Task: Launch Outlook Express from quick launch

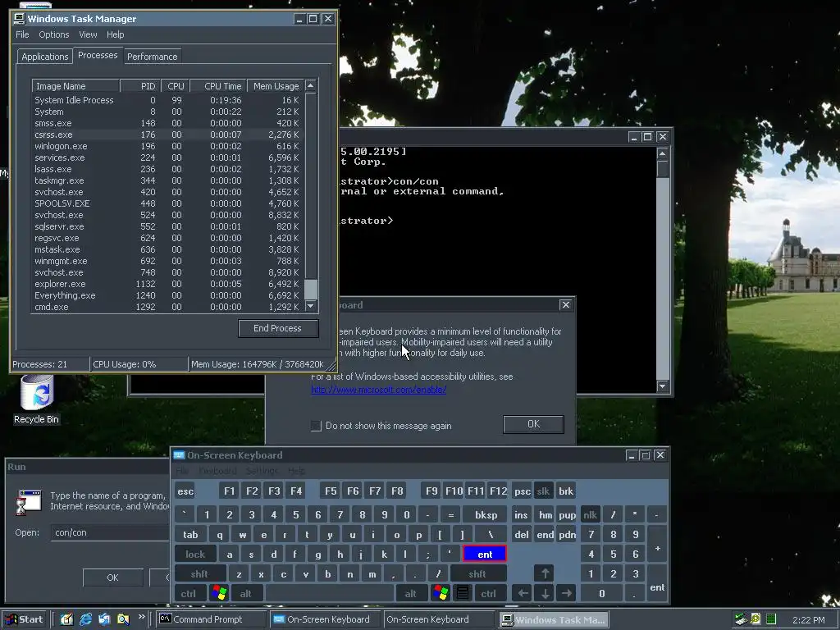Action: (104, 619)
